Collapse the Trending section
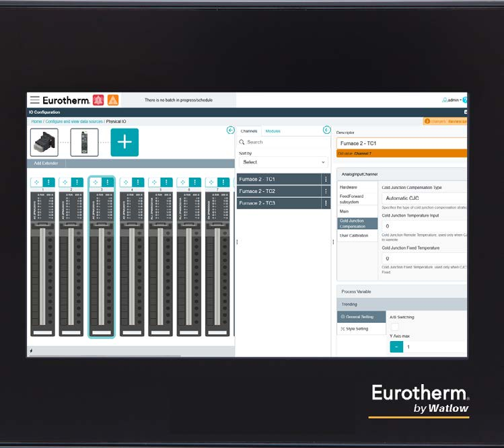 (402, 304)
